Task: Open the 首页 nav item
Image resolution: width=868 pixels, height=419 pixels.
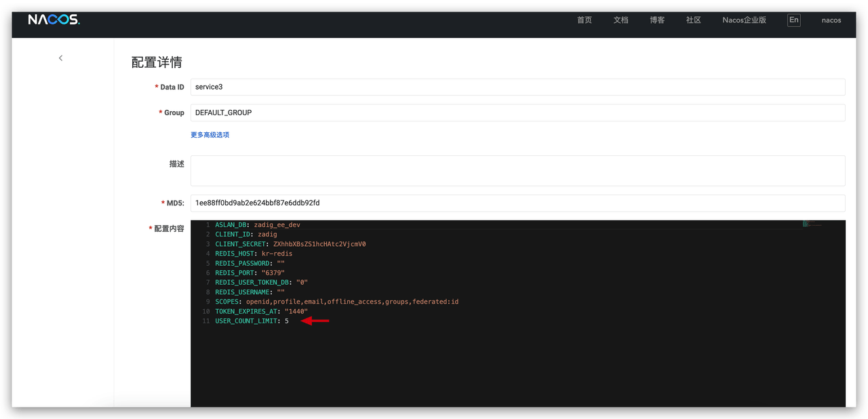Action: point(584,20)
